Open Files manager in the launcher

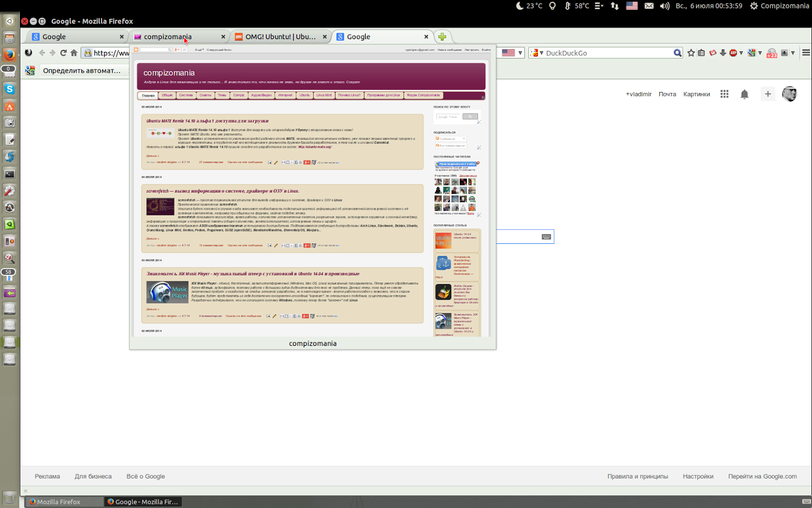coord(10,38)
